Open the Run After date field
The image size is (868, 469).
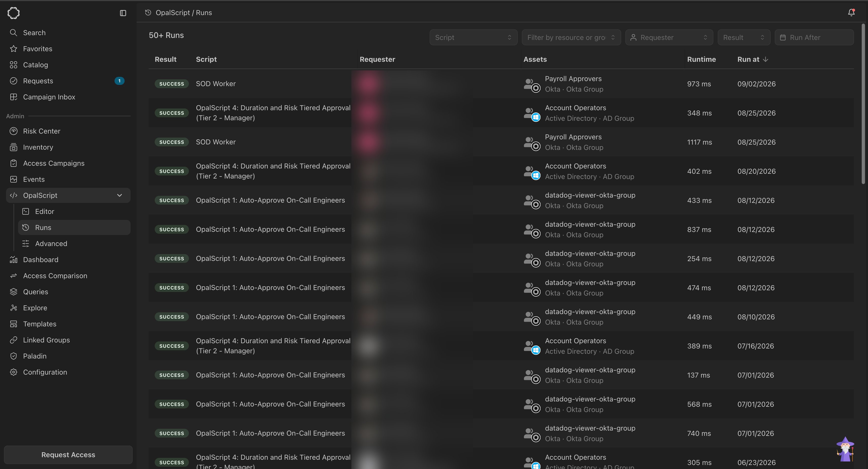[x=814, y=37]
